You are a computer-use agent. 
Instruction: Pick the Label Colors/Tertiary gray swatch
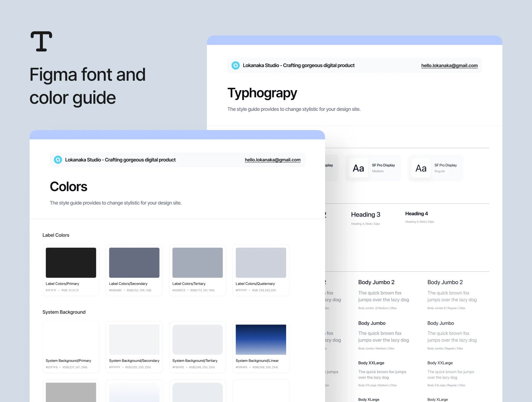pos(197,263)
